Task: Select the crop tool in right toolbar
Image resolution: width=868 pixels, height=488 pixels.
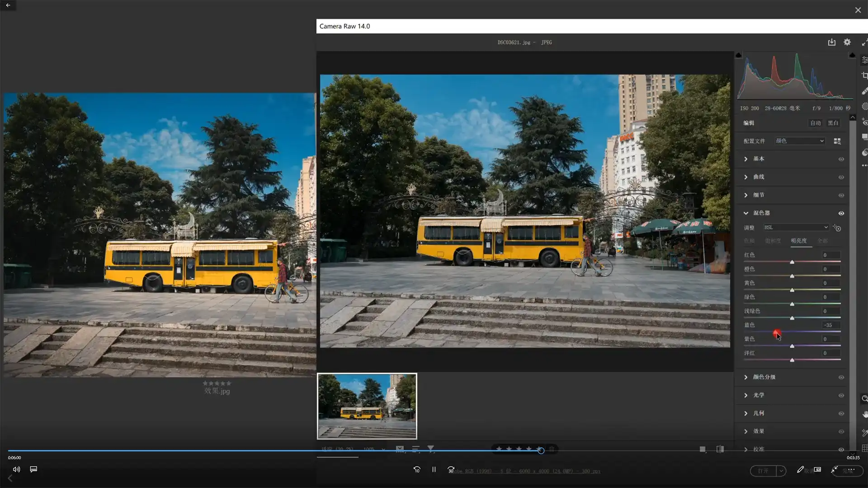Action: tap(864, 75)
